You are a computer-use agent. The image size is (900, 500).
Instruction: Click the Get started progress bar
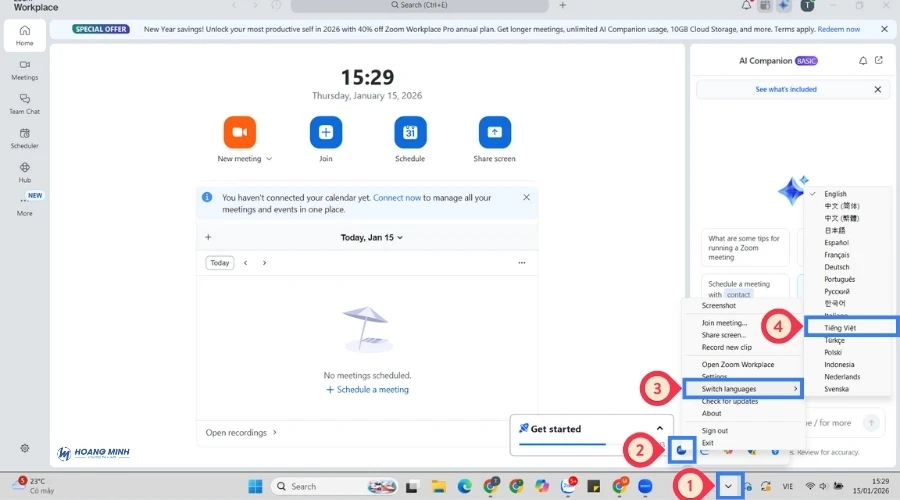591,444
